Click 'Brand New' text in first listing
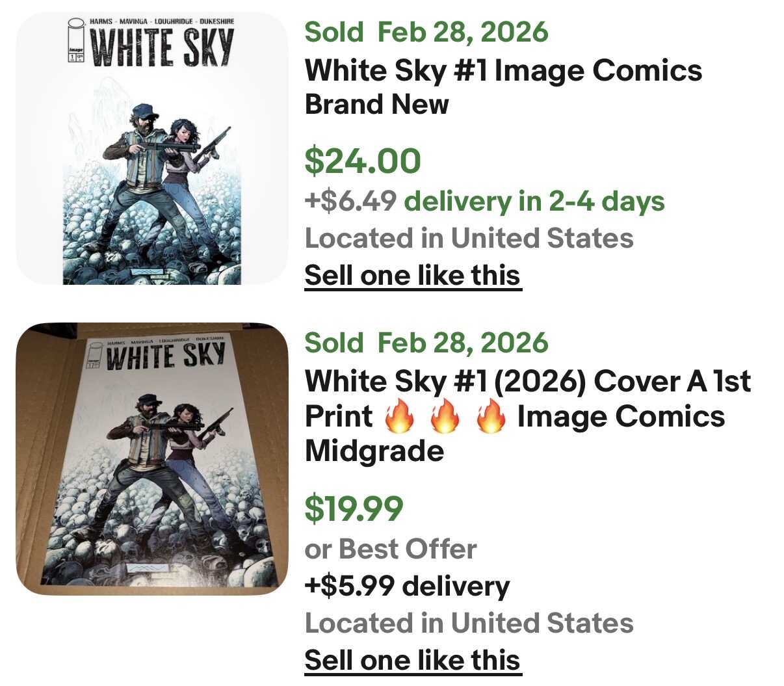 point(376,105)
